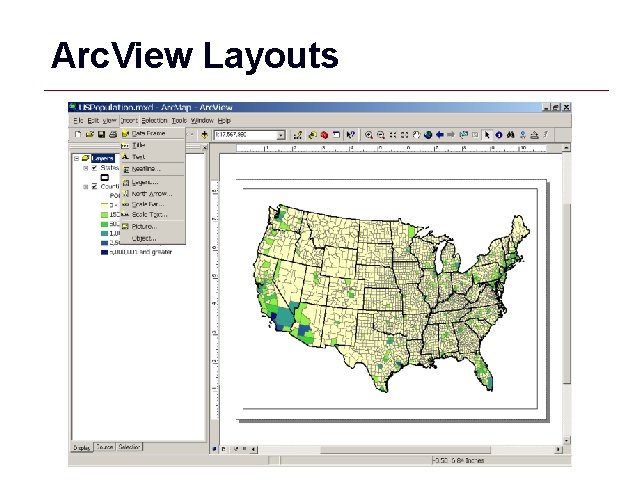Screen dimensions: 640x480
Task: Click the Full Extent globe icon
Action: pyautogui.click(x=428, y=135)
